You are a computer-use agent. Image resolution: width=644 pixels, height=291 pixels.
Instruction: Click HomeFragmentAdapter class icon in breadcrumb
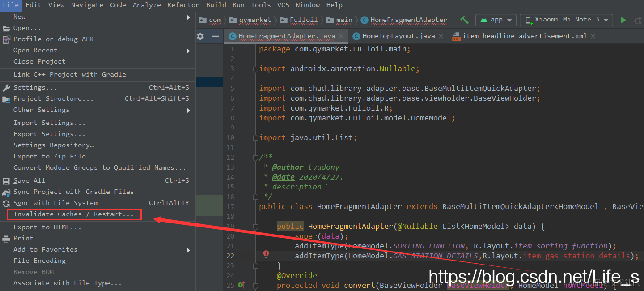[x=364, y=20]
